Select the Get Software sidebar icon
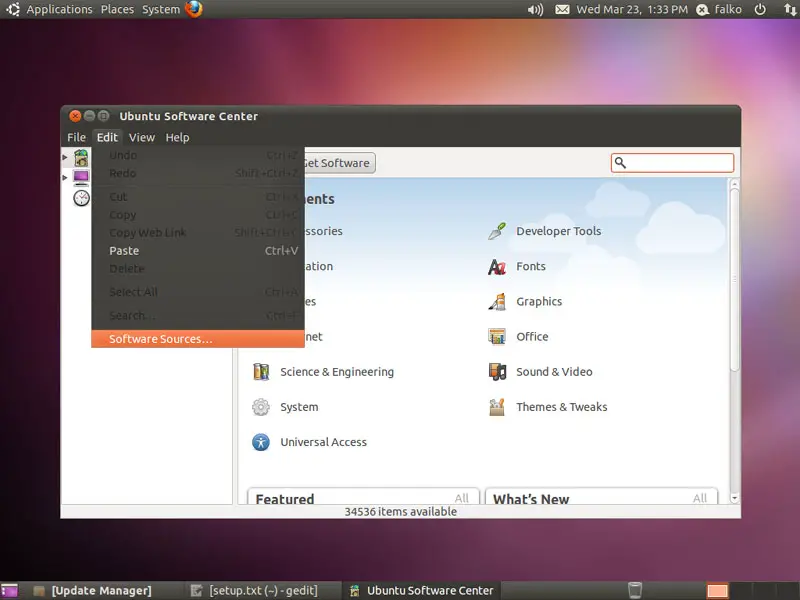Image resolution: width=800 pixels, height=600 pixels. click(x=81, y=158)
